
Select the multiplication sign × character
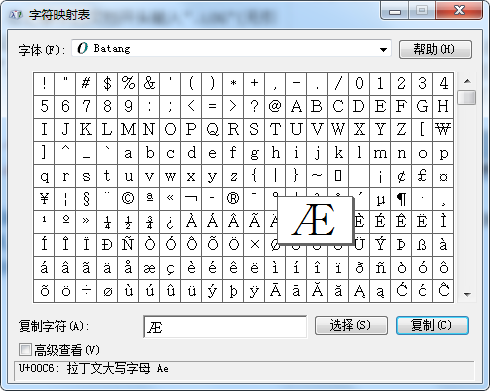pos(254,245)
